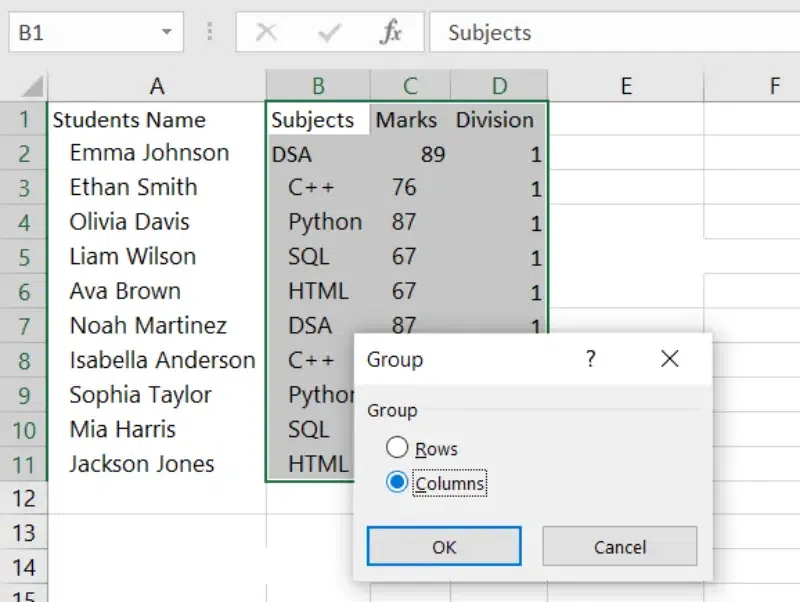
Task: Click the Select All corner triangle
Action: click(x=32, y=86)
